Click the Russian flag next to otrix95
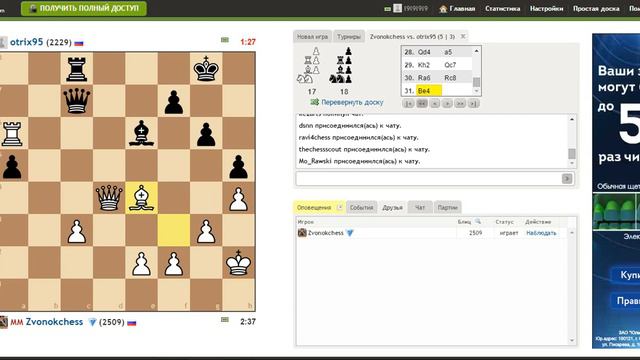 pos(79,43)
